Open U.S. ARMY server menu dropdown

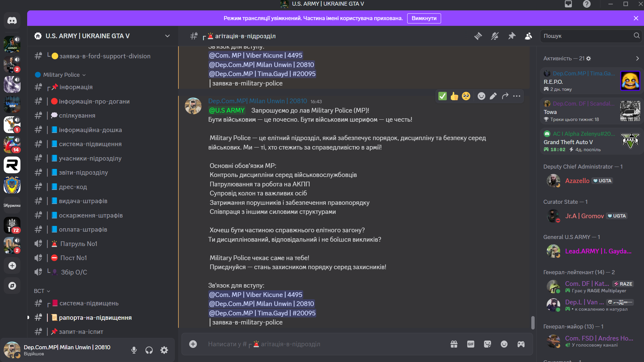pyautogui.click(x=167, y=36)
